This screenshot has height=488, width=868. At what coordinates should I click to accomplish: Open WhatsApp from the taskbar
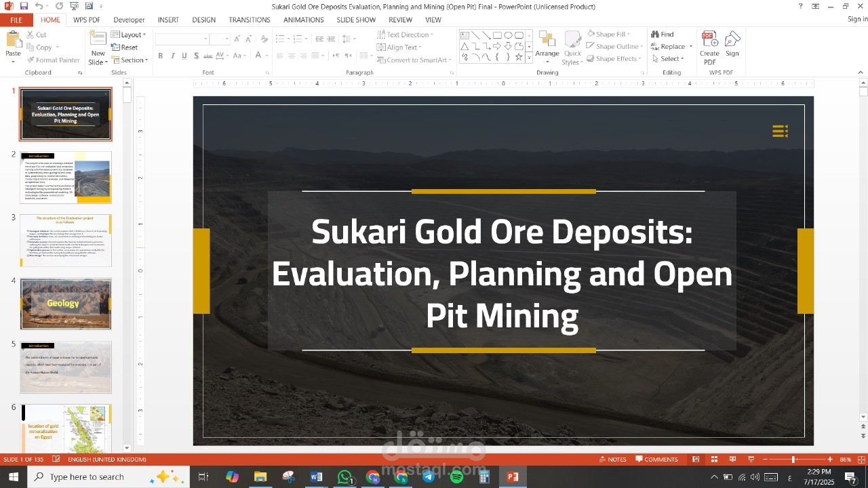coord(345,477)
